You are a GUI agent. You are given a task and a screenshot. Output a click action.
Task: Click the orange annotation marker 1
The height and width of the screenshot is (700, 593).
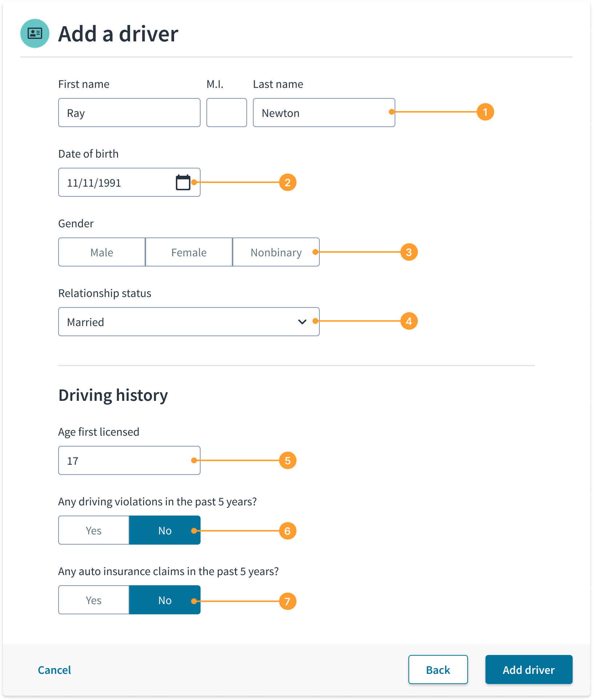click(x=485, y=112)
